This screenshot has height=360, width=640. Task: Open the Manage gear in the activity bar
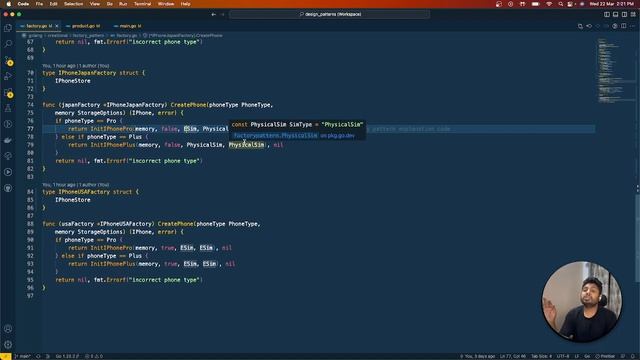8,344
